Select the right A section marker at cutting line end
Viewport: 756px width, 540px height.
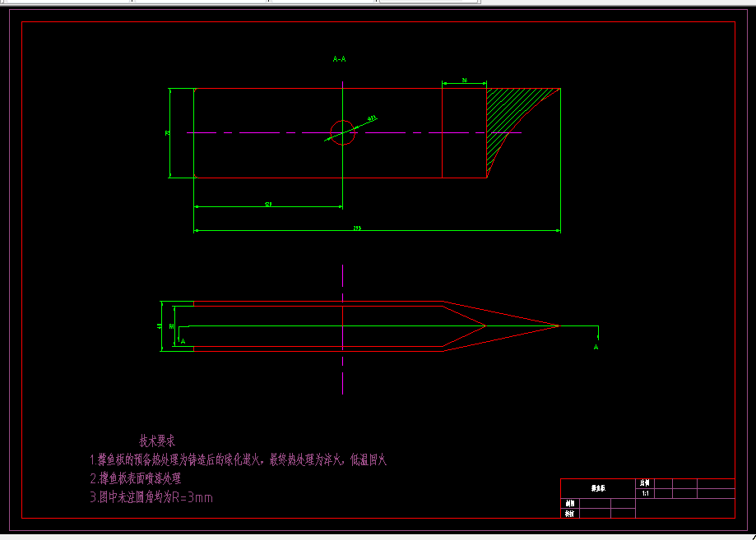pyautogui.click(x=596, y=347)
